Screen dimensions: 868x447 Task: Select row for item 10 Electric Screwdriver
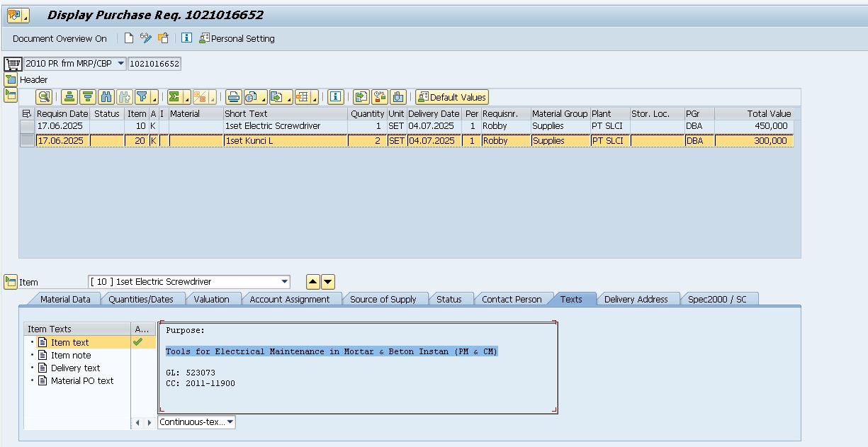[27, 126]
